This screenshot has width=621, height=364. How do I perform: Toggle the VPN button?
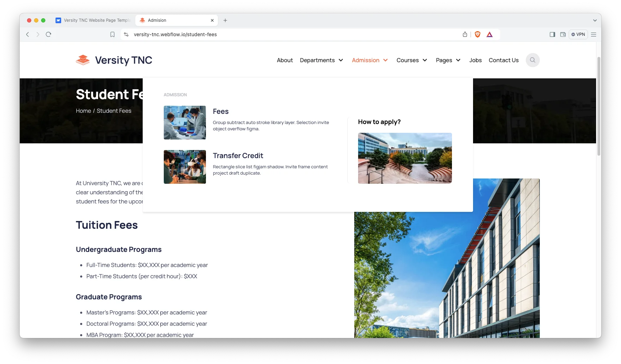coord(578,34)
